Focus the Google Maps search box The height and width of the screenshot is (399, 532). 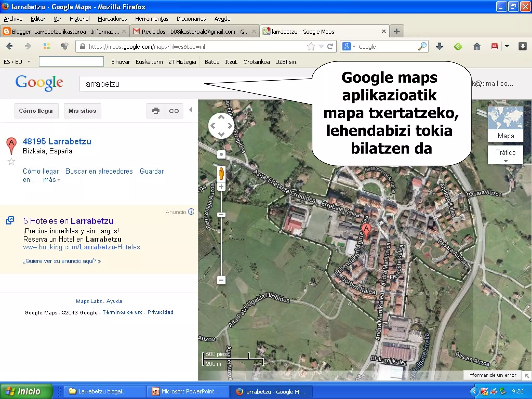click(x=195, y=84)
